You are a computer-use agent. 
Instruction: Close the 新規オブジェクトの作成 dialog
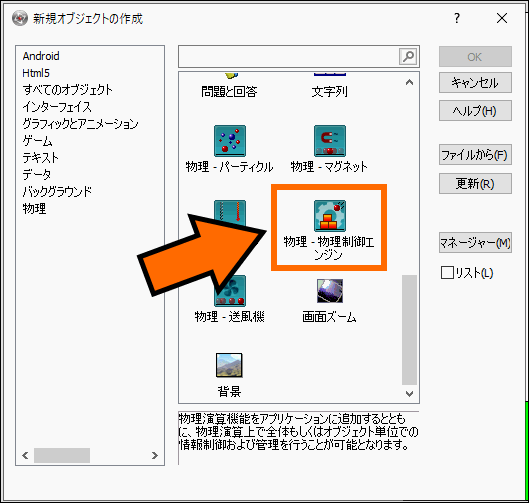point(502,18)
